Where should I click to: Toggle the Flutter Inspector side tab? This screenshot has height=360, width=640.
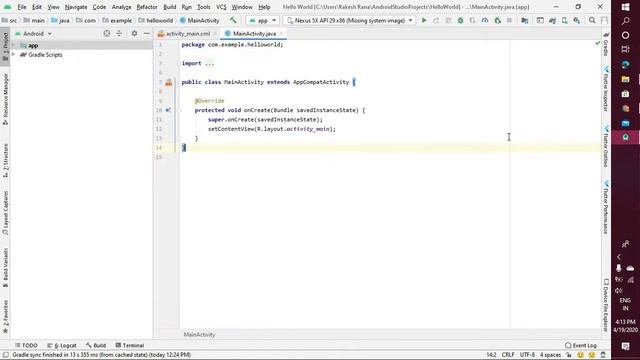tap(606, 90)
